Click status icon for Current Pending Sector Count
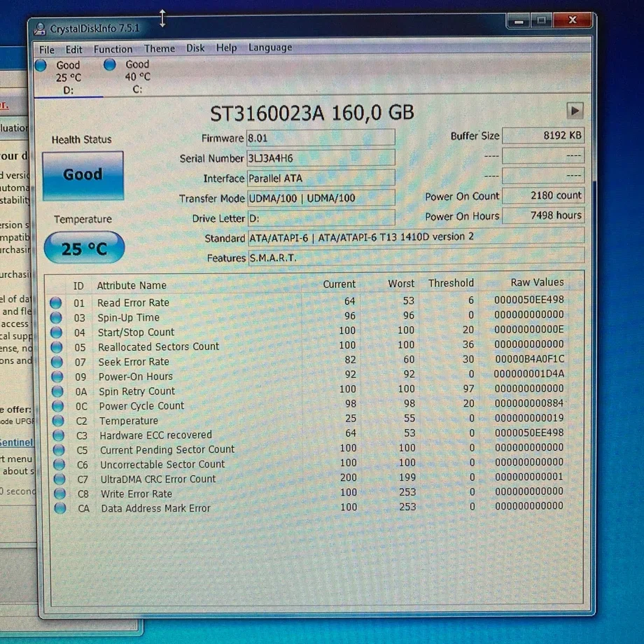The height and width of the screenshot is (644, 644). pos(59,450)
